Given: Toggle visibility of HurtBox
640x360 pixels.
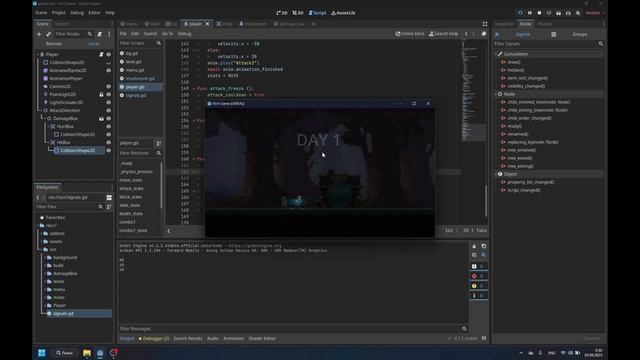Looking at the screenshot, I should tap(109, 127).
